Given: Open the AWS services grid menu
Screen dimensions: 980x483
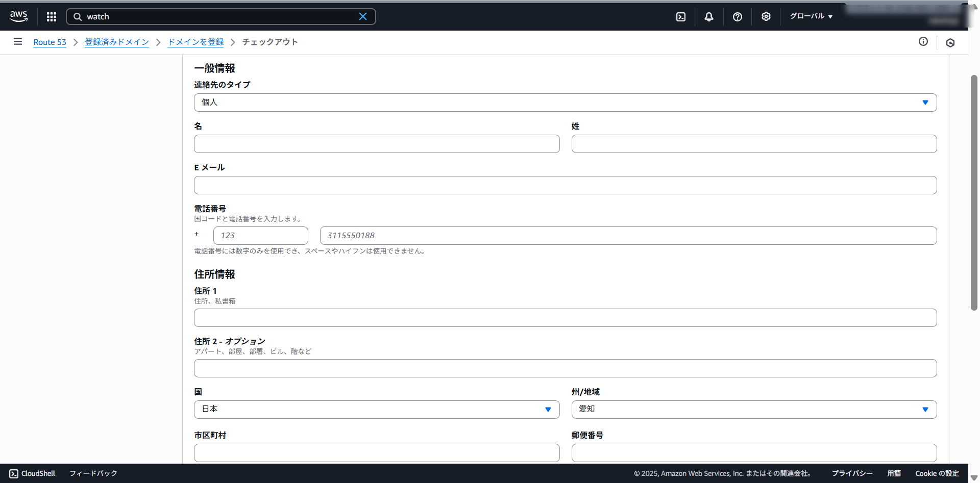Looking at the screenshot, I should [52, 17].
